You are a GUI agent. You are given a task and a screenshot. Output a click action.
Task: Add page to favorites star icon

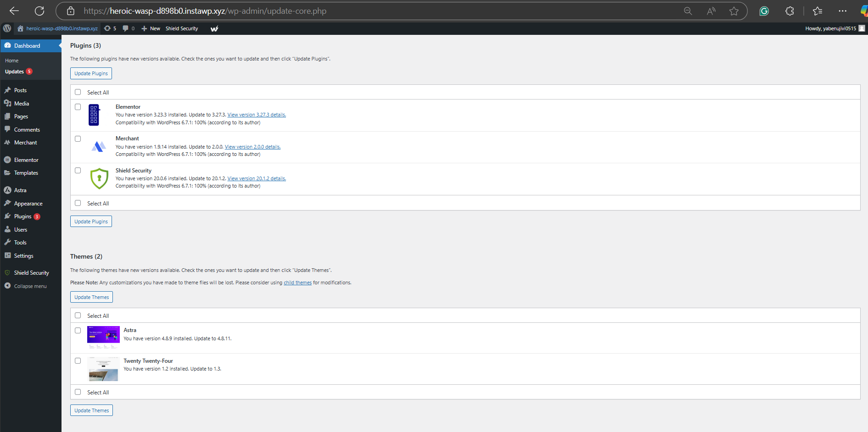pos(734,11)
